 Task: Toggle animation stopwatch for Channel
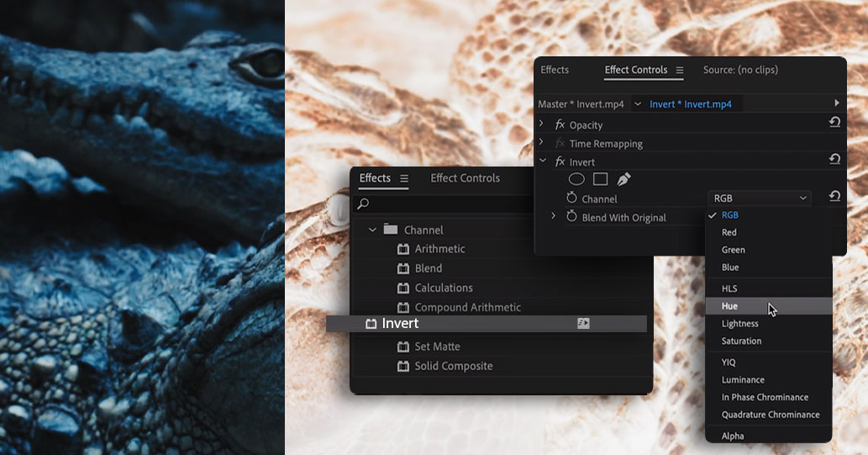click(571, 198)
